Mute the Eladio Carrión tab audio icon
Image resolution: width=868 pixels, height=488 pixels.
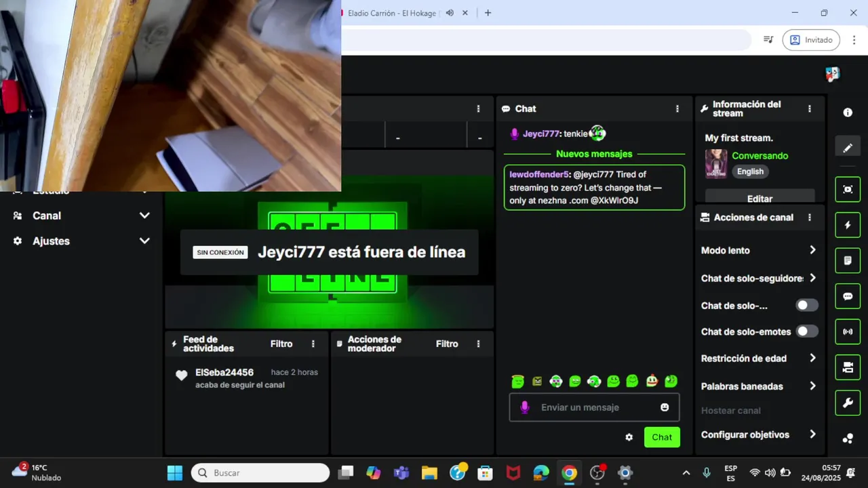click(450, 13)
